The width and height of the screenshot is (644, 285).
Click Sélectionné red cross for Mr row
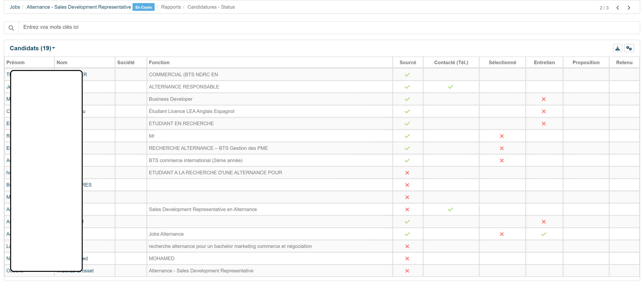click(x=502, y=136)
